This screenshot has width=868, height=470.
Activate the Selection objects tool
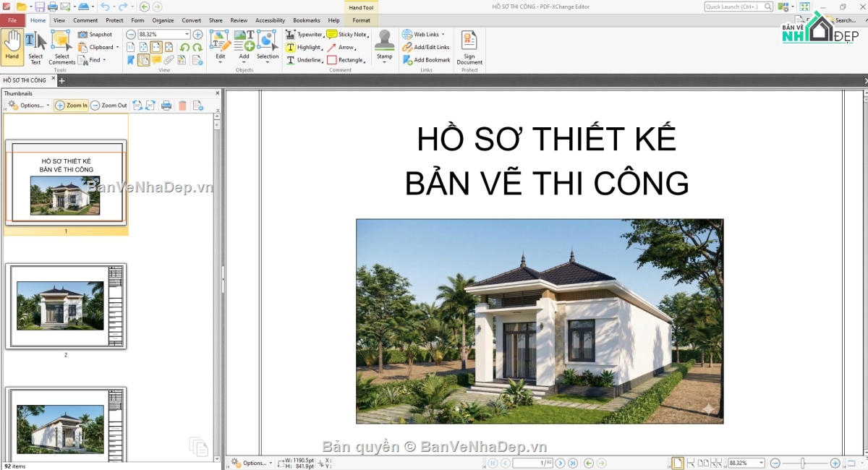(x=268, y=46)
